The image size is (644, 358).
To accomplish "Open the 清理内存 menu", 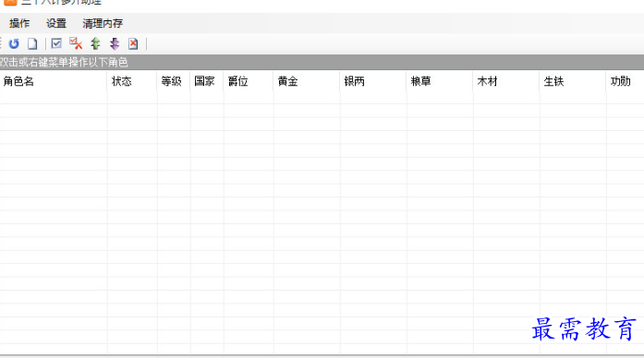I will coord(103,23).
